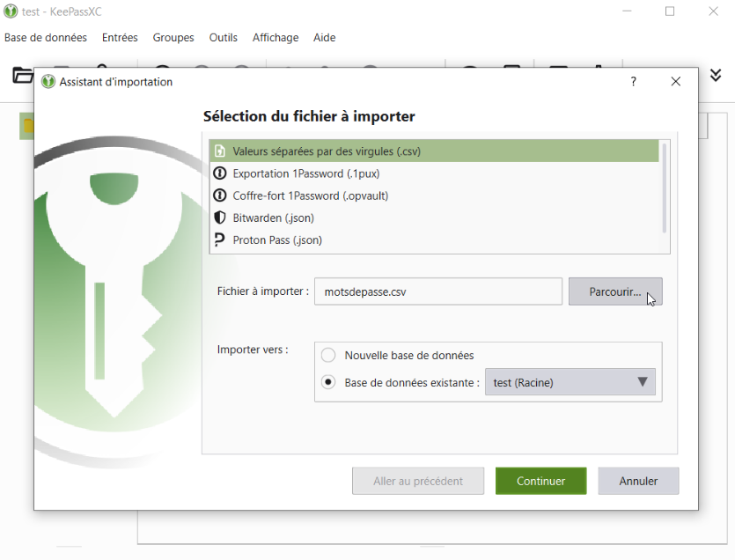Click the import format list scrollbar
Viewport: 735px width, 560px height.
tap(665, 188)
